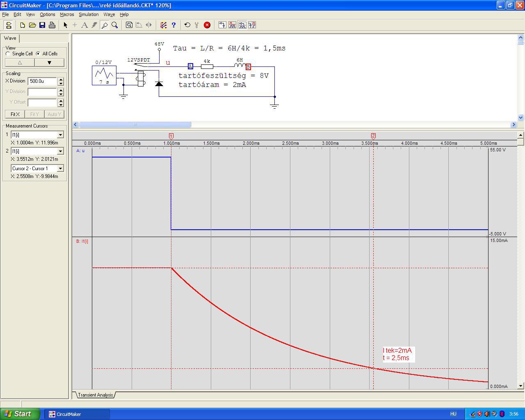Print the schematic using the printer icon
Screen dimensions: 525x420
[x=52, y=25]
